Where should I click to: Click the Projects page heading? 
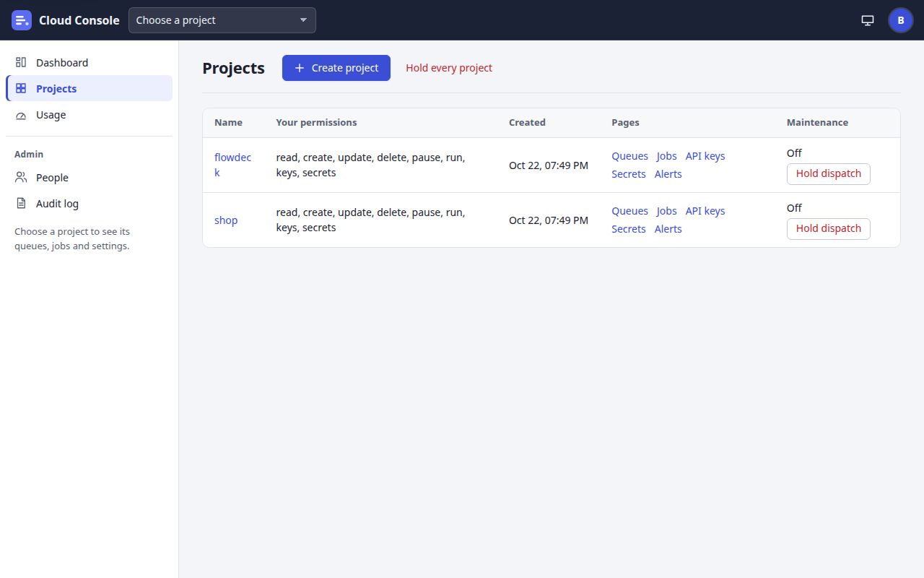click(233, 68)
